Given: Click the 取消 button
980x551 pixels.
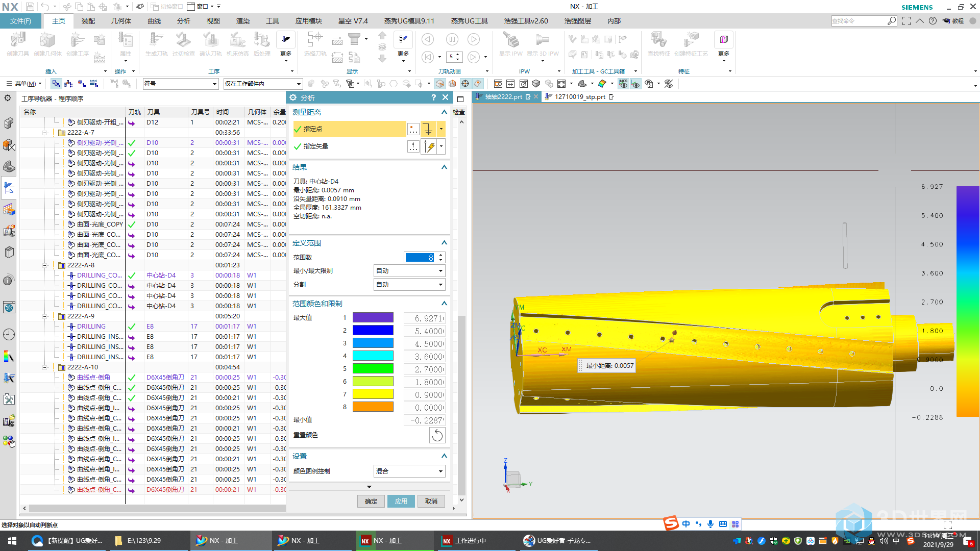Looking at the screenshot, I should (431, 502).
